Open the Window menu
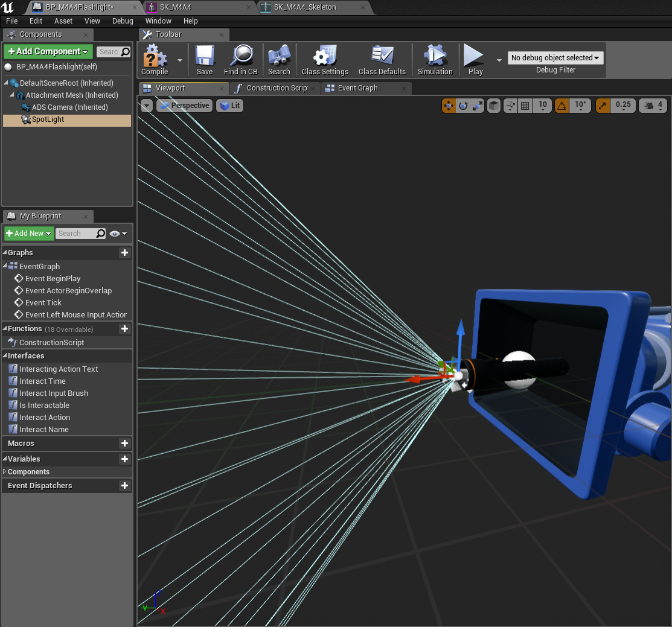The image size is (672, 627). pyautogui.click(x=158, y=21)
